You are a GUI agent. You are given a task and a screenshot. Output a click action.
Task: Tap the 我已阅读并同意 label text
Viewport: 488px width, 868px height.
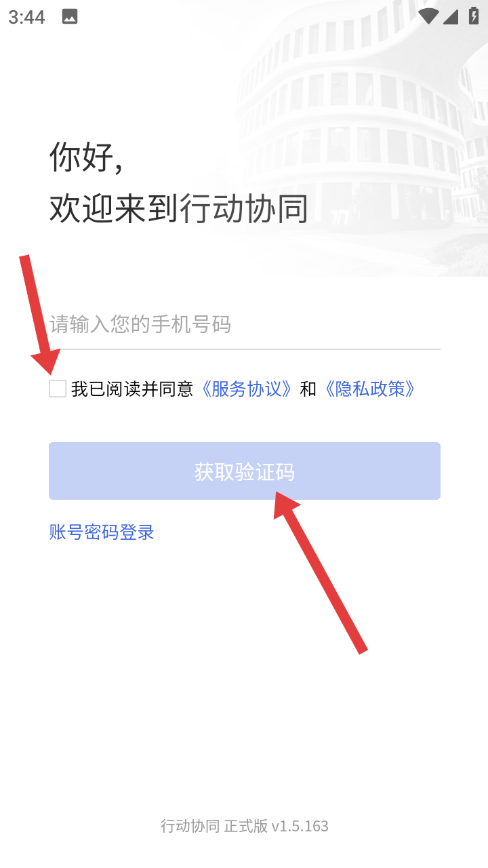[x=132, y=389]
